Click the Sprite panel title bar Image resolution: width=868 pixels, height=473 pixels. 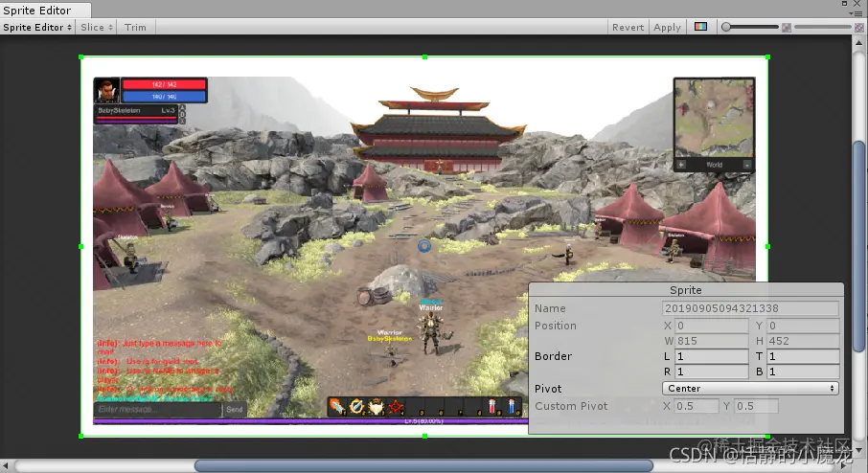pos(686,290)
